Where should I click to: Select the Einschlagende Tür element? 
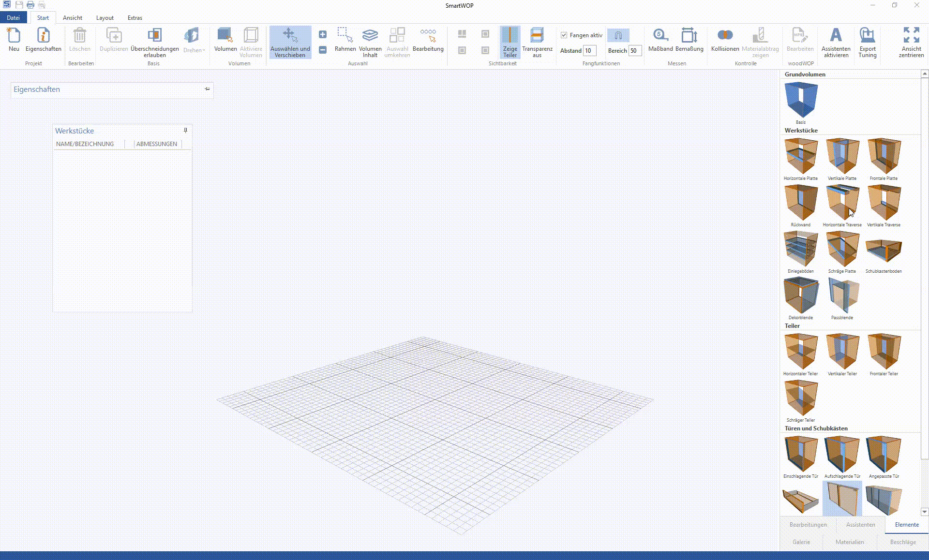[x=800, y=454]
